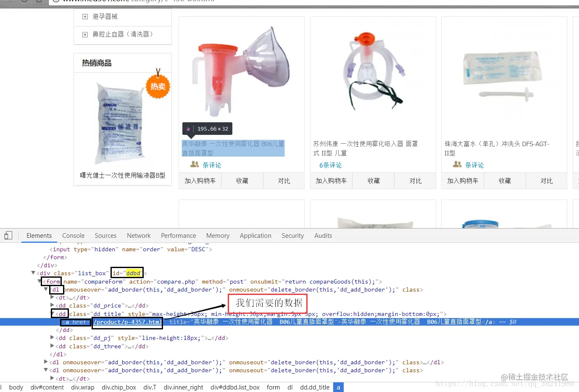Expand the dd_pj node in Elements tree
579x392 pixels.
52,338
